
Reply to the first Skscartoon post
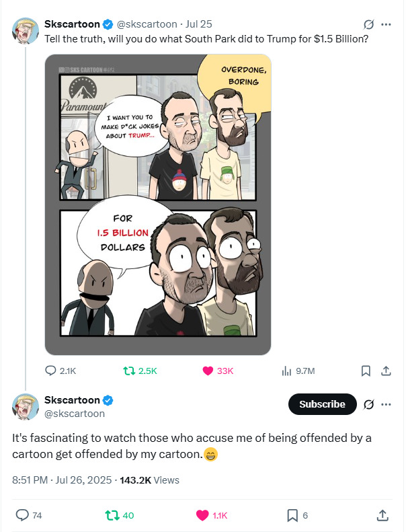[52, 371]
